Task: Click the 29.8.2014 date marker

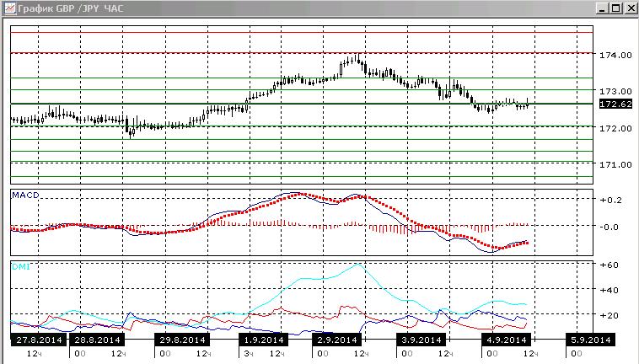Action: point(182,340)
